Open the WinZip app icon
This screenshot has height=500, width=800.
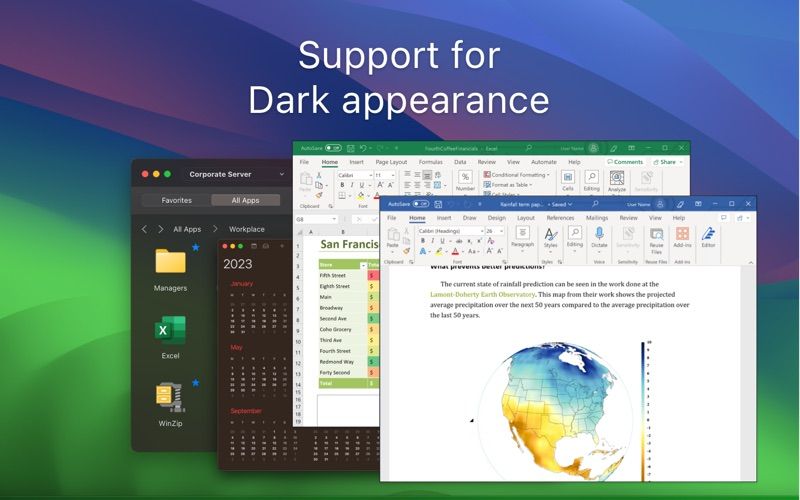(x=170, y=397)
